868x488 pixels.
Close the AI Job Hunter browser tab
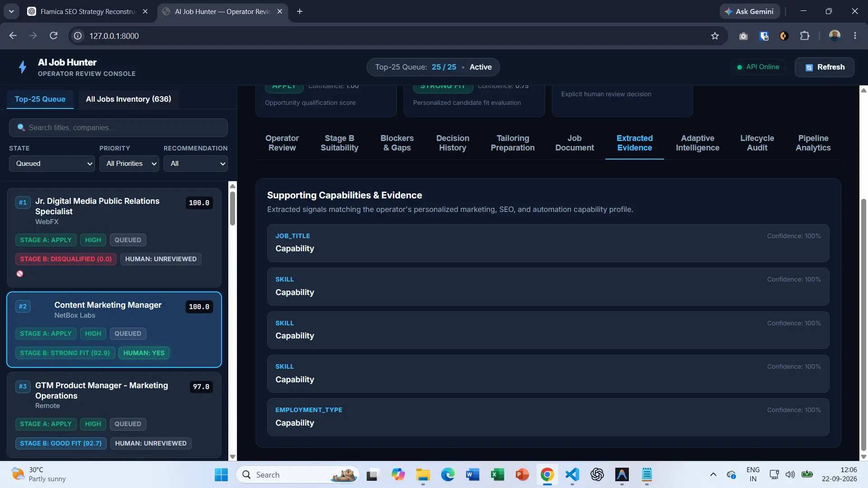click(279, 11)
